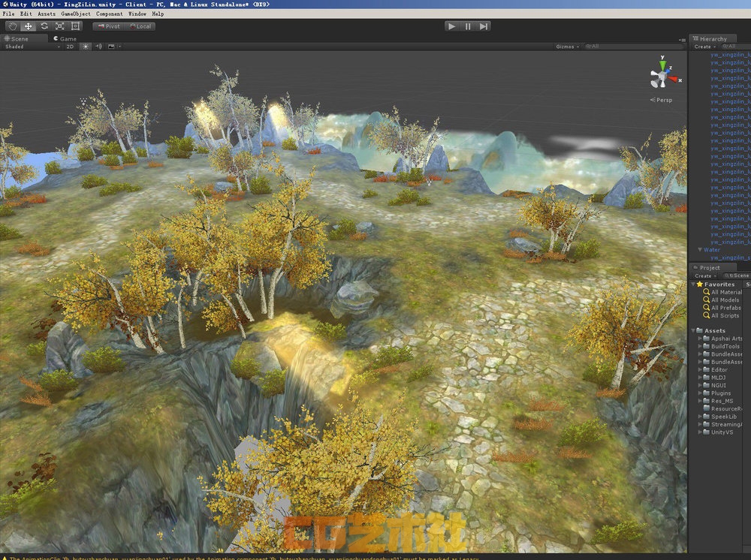Click the BuildTools folder icon
This screenshot has width=751, height=560.
coord(706,346)
